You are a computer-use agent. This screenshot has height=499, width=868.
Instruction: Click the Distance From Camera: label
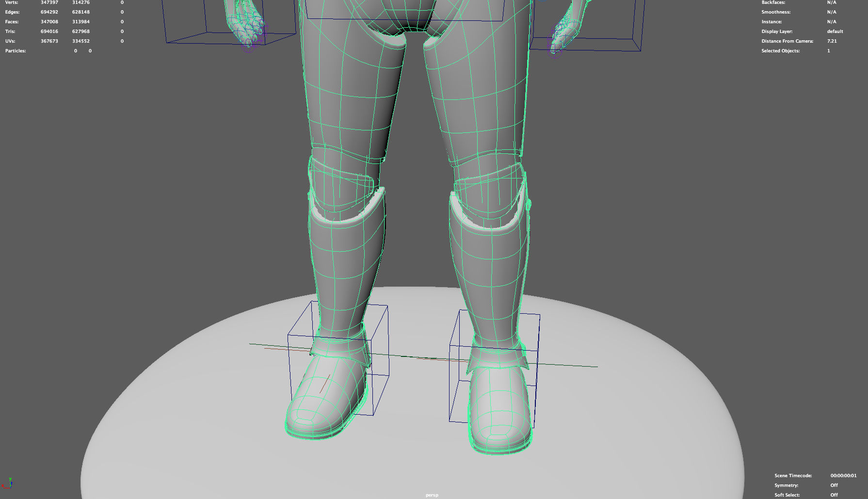[x=788, y=41]
